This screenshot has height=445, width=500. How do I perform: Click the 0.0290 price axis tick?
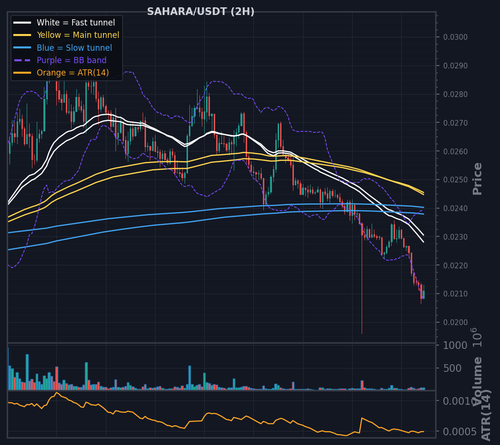coord(455,66)
